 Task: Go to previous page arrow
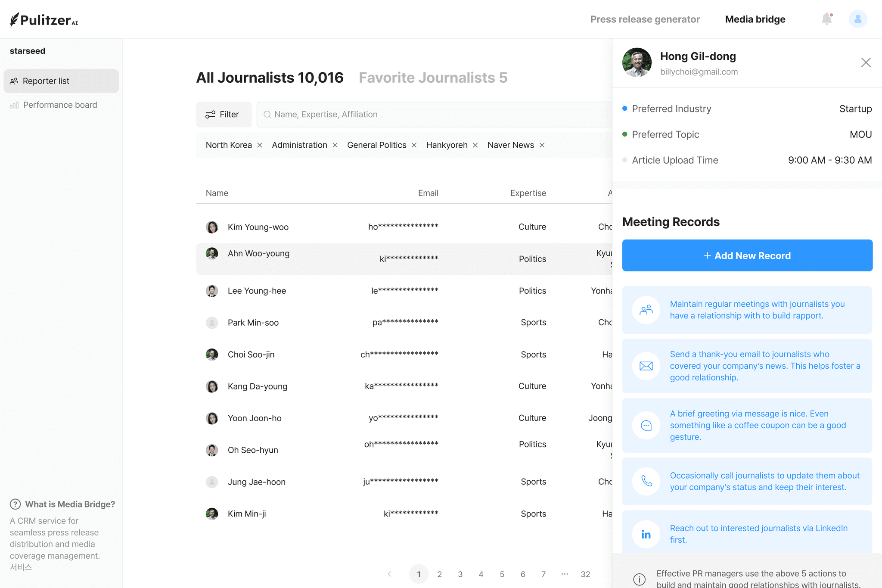click(x=389, y=574)
